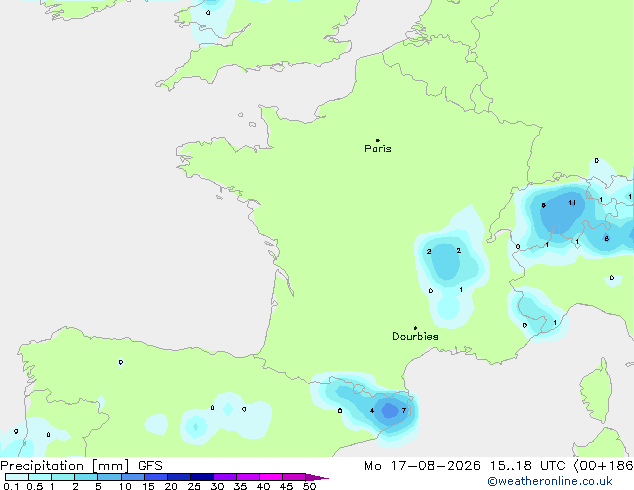Click the legend swatch between 0.1 and 0.5
Viewport: 634px width, 490px height.
[17, 477]
